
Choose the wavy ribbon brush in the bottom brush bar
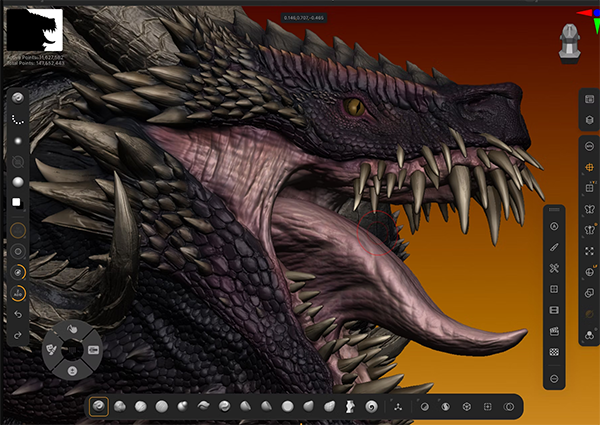click(x=203, y=406)
